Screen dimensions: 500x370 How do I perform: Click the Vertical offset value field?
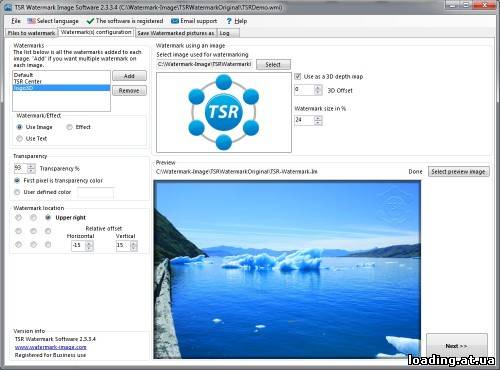coord(123,246)
